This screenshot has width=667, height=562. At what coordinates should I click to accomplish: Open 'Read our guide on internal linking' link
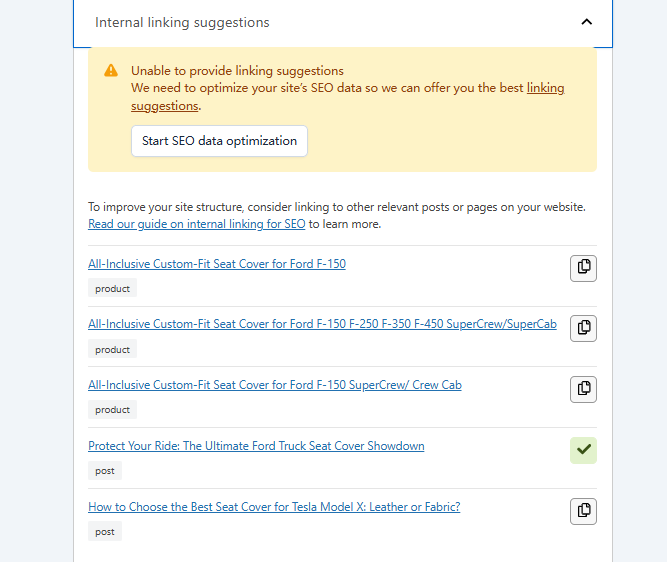tap(196, 224)
